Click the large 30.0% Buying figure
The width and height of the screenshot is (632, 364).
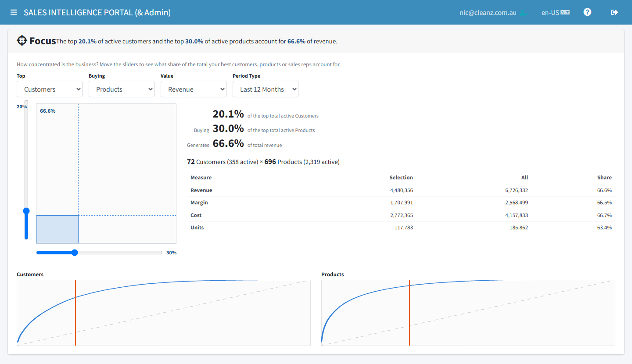[x=228, y=128]
